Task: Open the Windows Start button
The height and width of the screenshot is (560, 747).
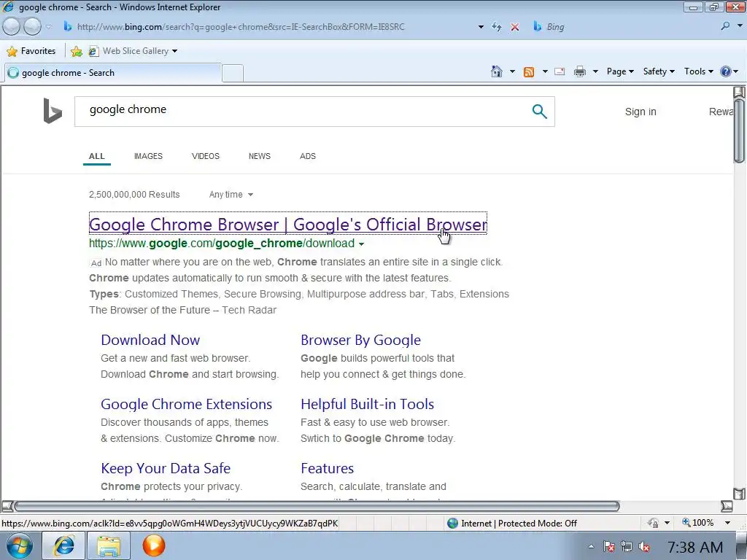Action: coord(19,545)
